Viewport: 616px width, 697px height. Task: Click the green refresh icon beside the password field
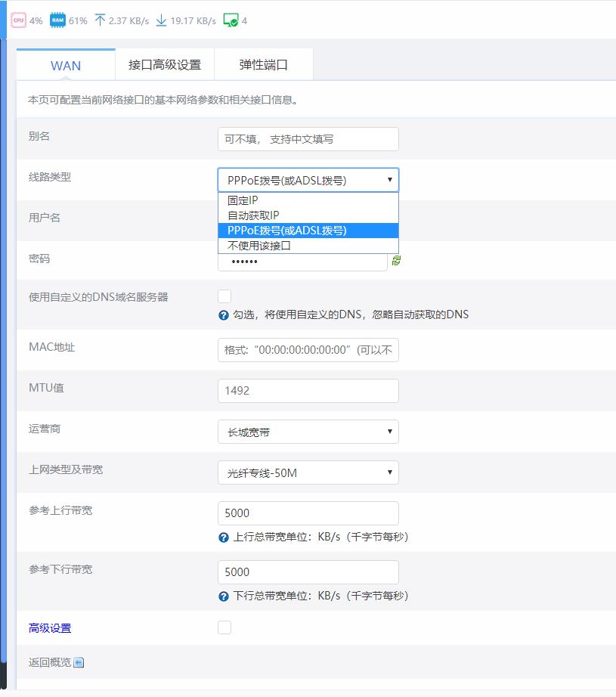point(396,261)
